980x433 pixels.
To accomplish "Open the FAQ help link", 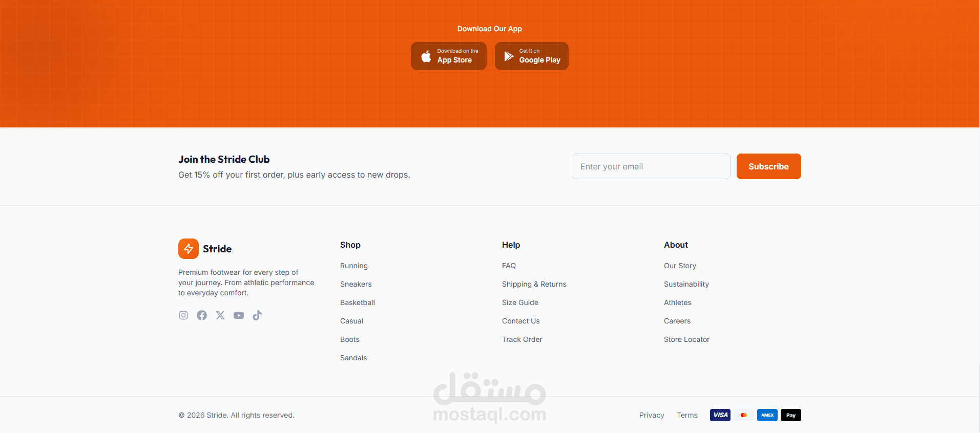I will pyautogui.click(x=509, y=266).
